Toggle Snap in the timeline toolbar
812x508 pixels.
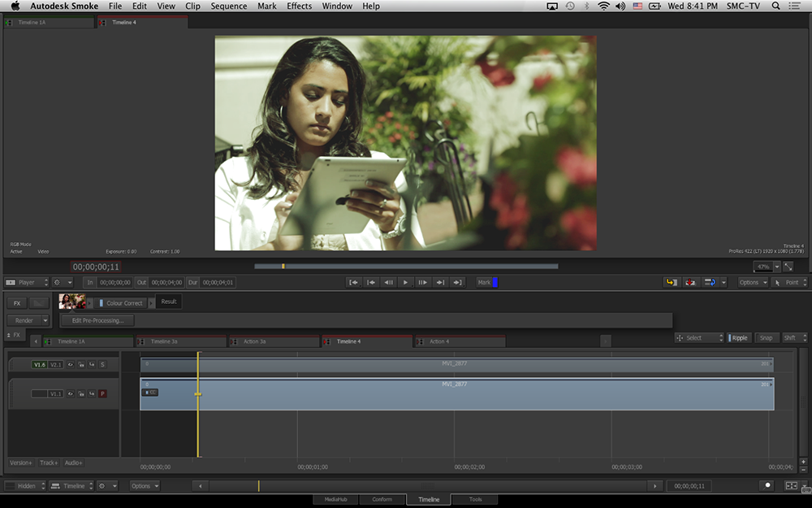click(766, 337)
